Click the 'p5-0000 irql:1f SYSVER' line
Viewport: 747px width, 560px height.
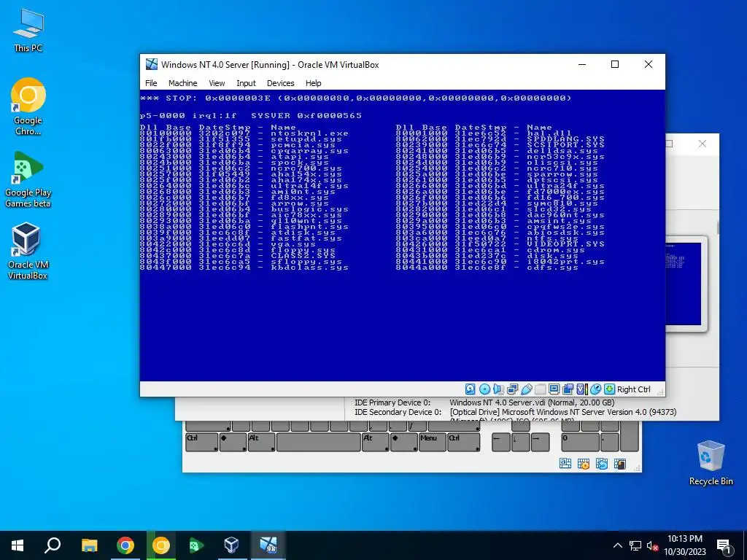(251, 116)
